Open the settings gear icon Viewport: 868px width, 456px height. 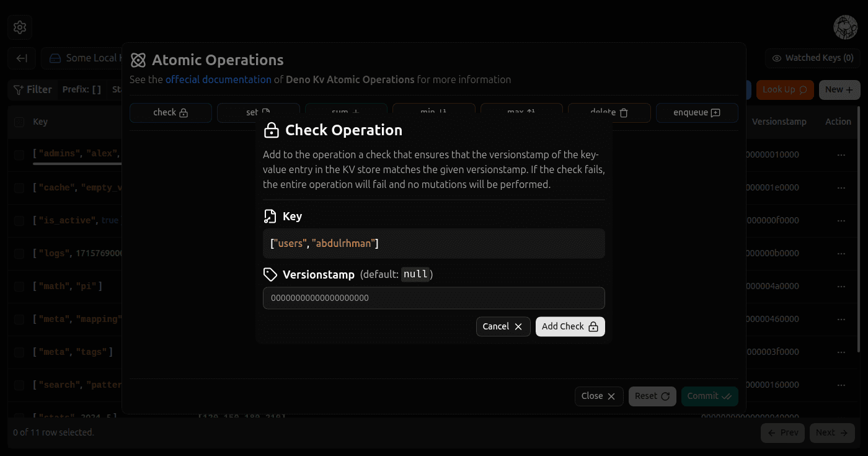click(x=20, y=27)
